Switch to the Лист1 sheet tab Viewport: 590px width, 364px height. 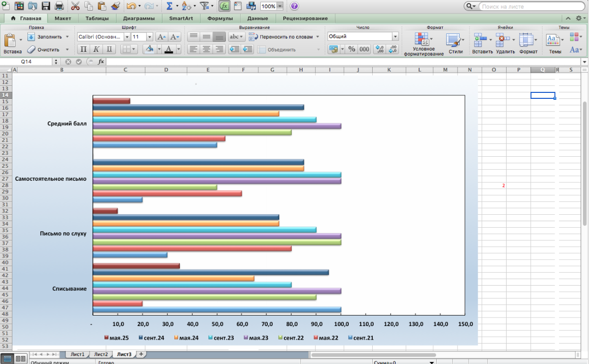(x=77, y=354)
